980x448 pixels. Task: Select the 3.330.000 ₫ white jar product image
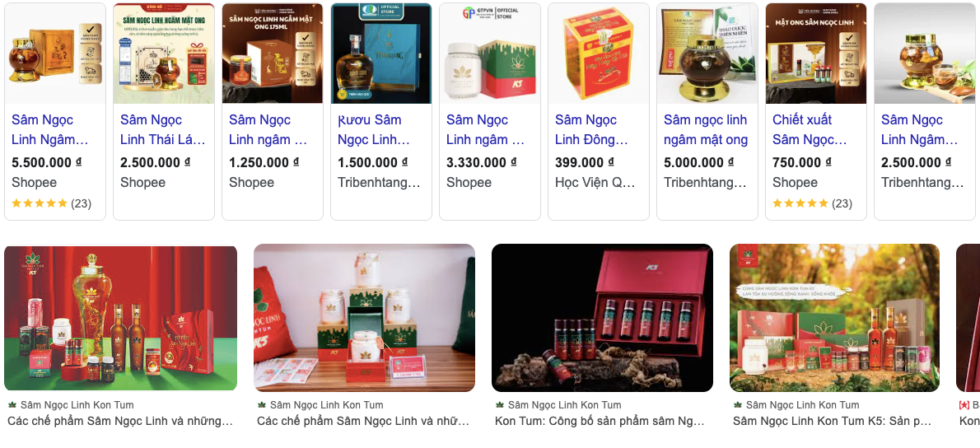pos(490,54)
